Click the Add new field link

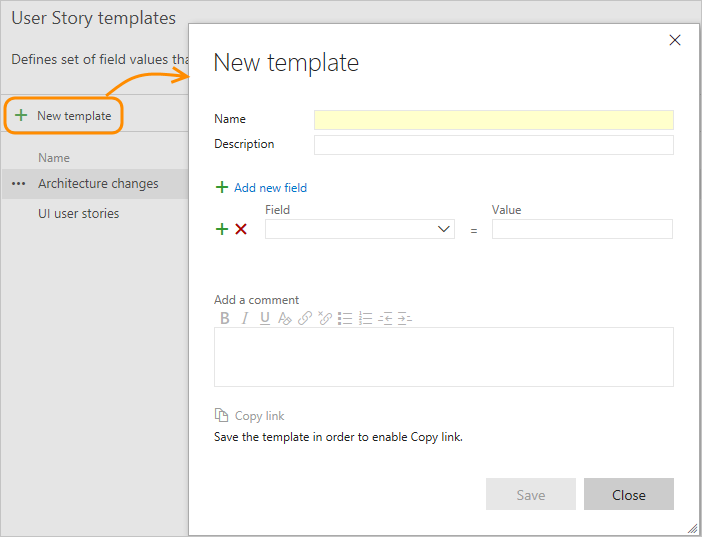pyautogui.click(x=270, y=188)
